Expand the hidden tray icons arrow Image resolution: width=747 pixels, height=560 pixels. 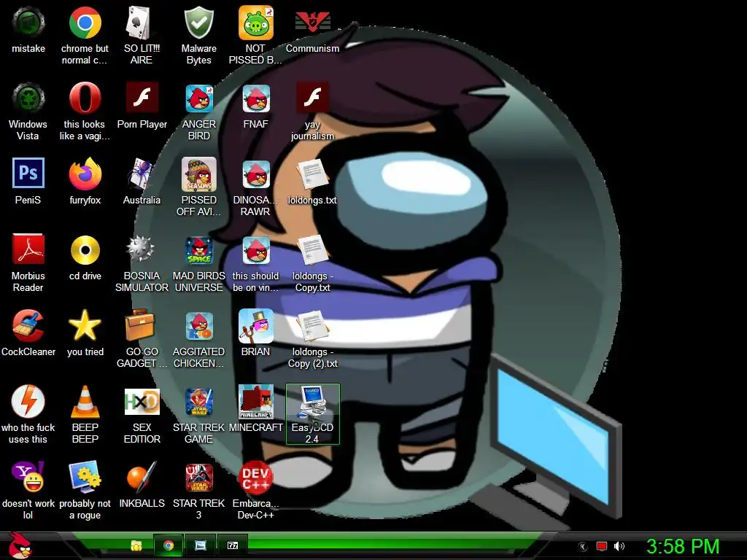click(x=582, y=547)
